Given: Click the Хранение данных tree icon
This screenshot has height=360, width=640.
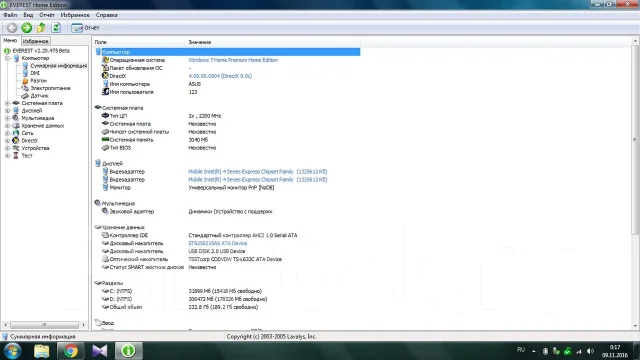Looking at the screenshot, I should [16, 126].
